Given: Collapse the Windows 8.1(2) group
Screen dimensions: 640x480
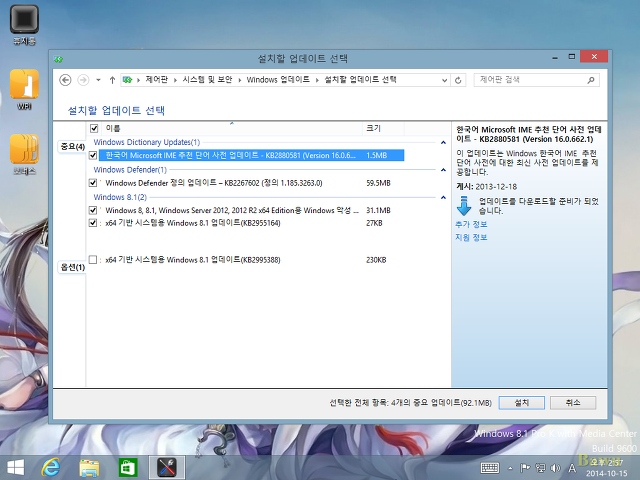Looking at the screenshot, I should coord(443,198).
